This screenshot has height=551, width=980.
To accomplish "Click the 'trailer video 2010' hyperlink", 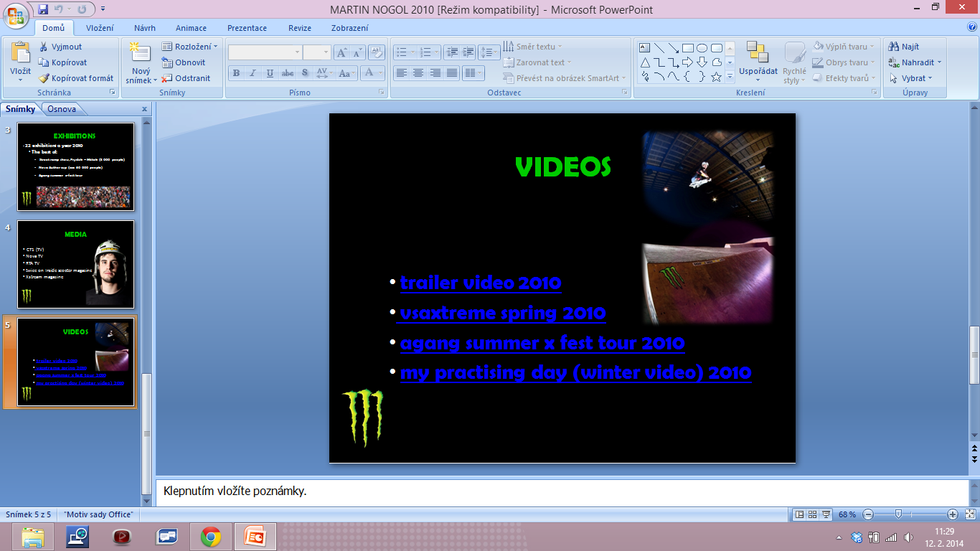I will click(x=481, y=283).
